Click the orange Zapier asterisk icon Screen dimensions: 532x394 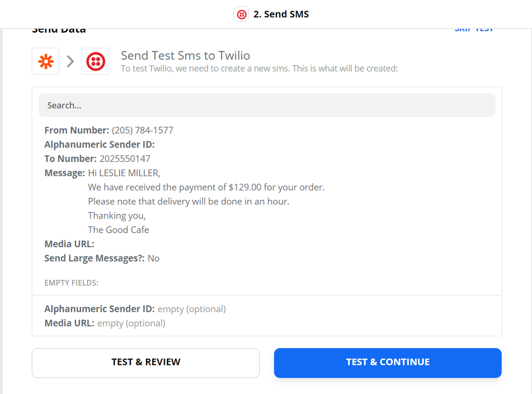46,62
